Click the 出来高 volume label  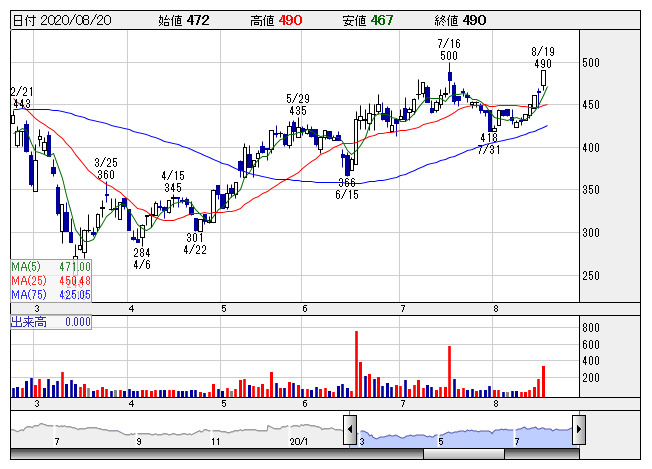tap(29, 322)
